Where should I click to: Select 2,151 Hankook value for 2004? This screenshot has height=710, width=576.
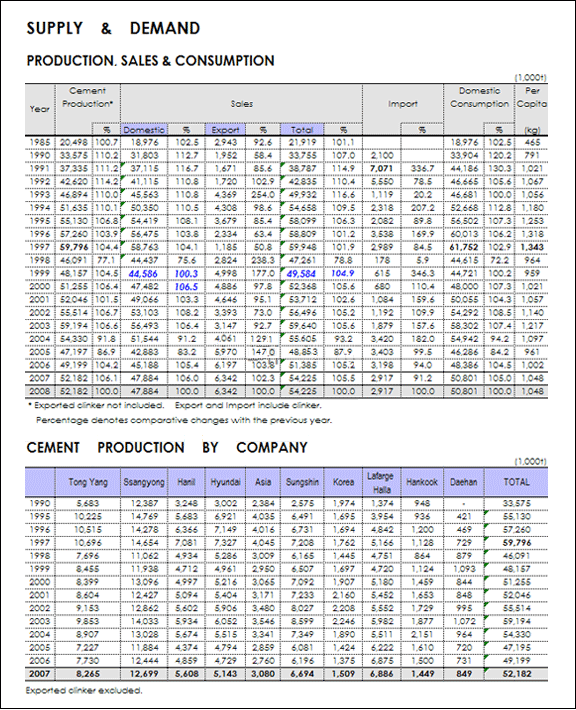point(422,634)
